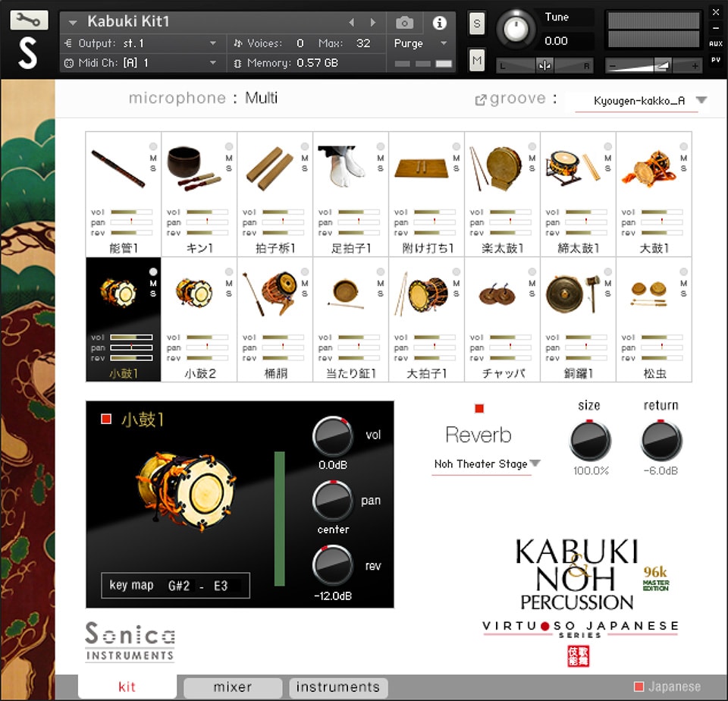
Task: Click the Max voices value 32
Action: click(363, 43)
